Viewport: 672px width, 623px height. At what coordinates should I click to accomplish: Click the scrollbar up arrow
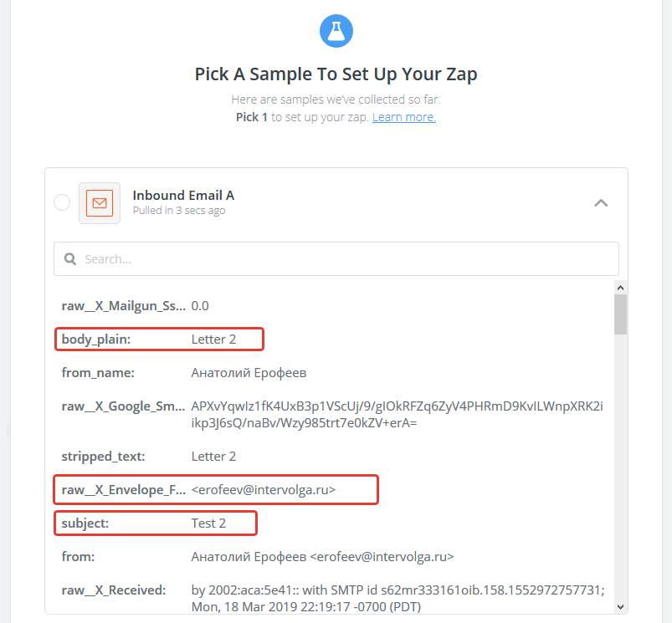pyautogui.click(x=620, y=288)
